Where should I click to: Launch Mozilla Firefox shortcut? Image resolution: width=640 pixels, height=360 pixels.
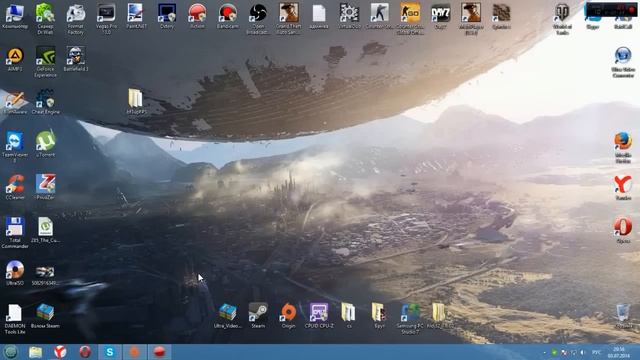(623, 147)
